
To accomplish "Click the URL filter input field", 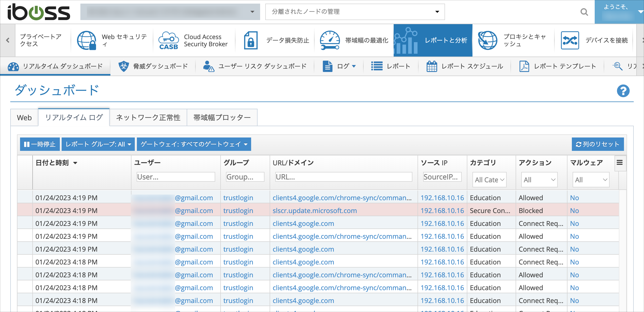I will (344, 177).
